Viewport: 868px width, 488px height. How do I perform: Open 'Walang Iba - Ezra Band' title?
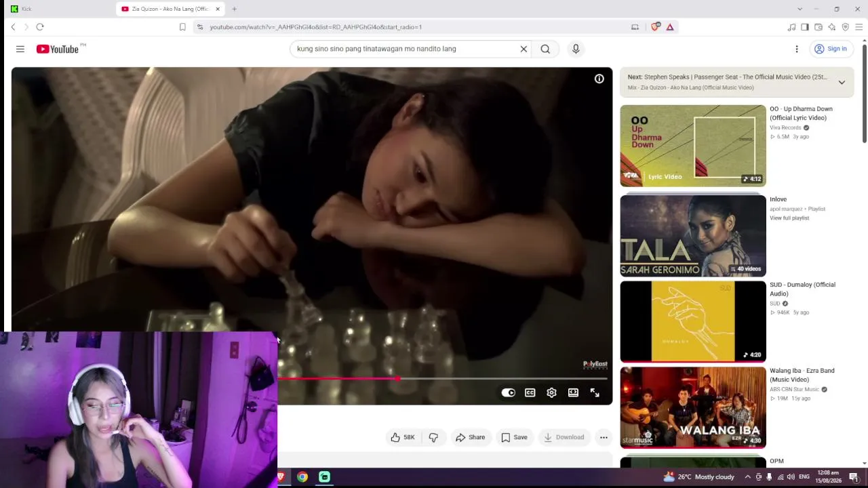pyautogui.click(x=802, y=375)
